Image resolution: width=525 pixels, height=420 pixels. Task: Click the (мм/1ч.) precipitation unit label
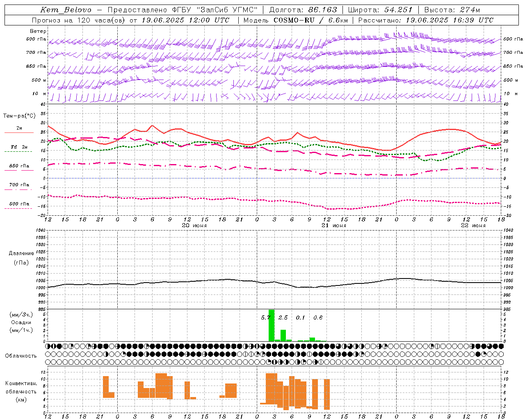(x=21, y=330)
